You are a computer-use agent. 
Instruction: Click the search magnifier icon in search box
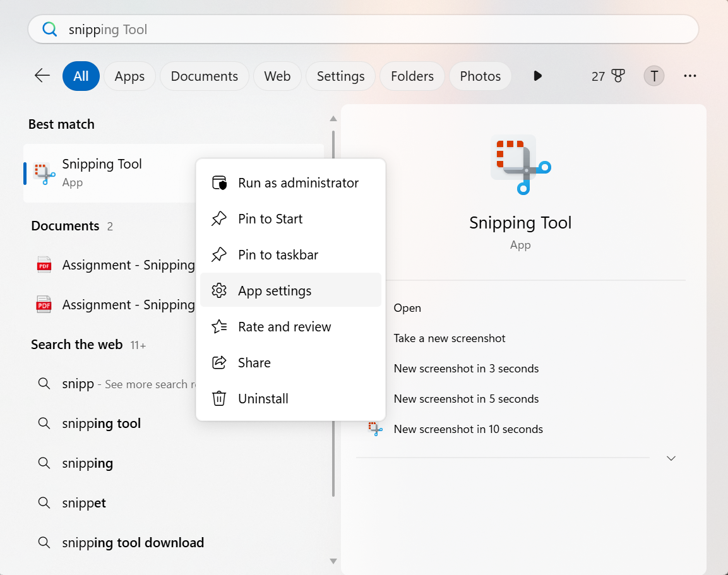(x=50, y=29)
